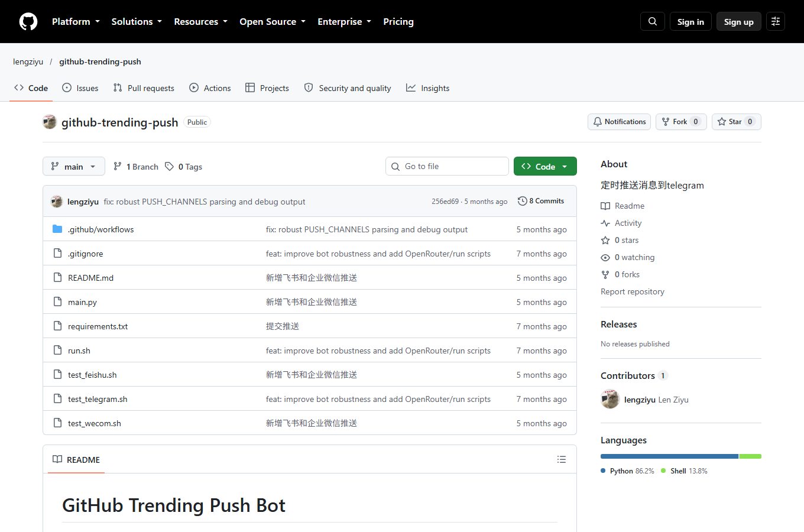Switch to the Actions tab
The image size is (804, 532).
210,88
